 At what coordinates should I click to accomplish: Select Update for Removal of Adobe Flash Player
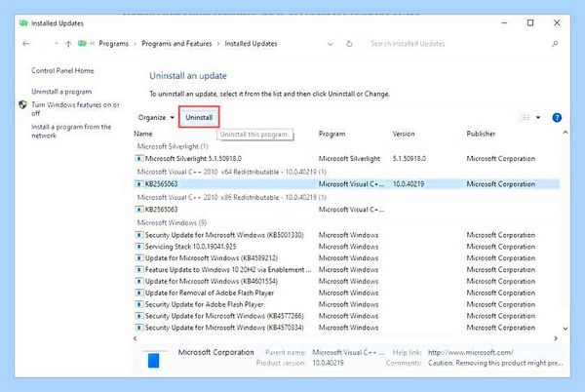pyautogui.click(x=346, y=293)
